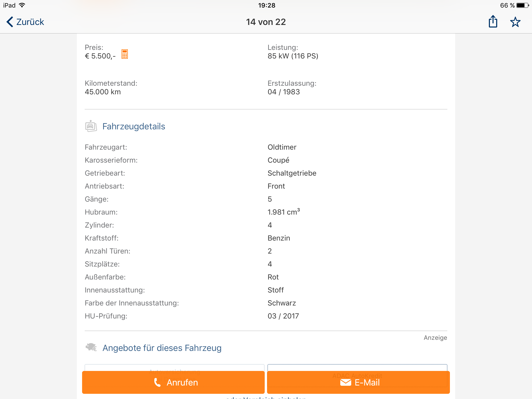Select the price value € 5.500,-
This screenshot has width=532, height=399.
pos(100,56)
